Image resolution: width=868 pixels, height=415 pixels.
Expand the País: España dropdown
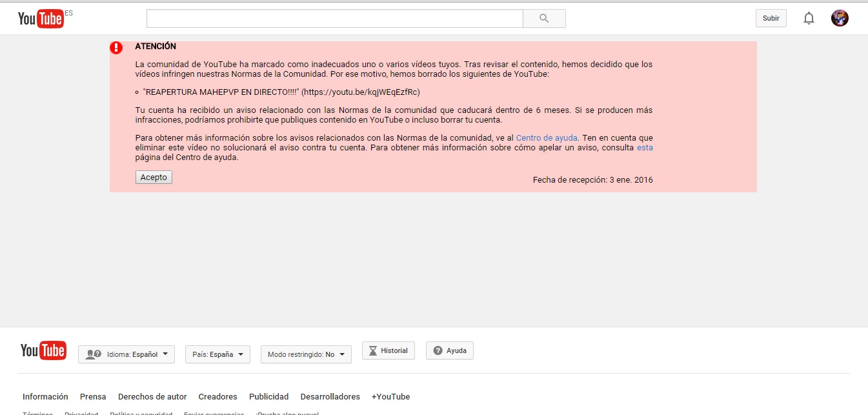[x=217, y=354]
